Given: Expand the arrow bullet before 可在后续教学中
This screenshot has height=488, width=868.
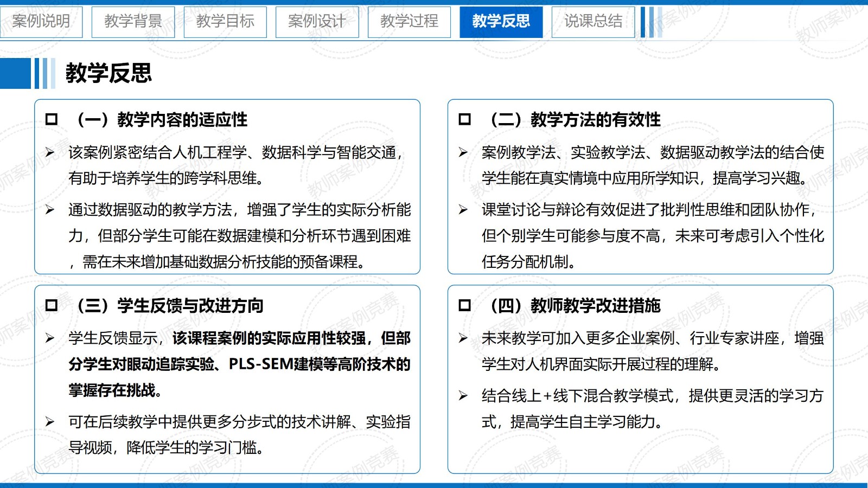Looking at the screenshot, I should (50, 422).
